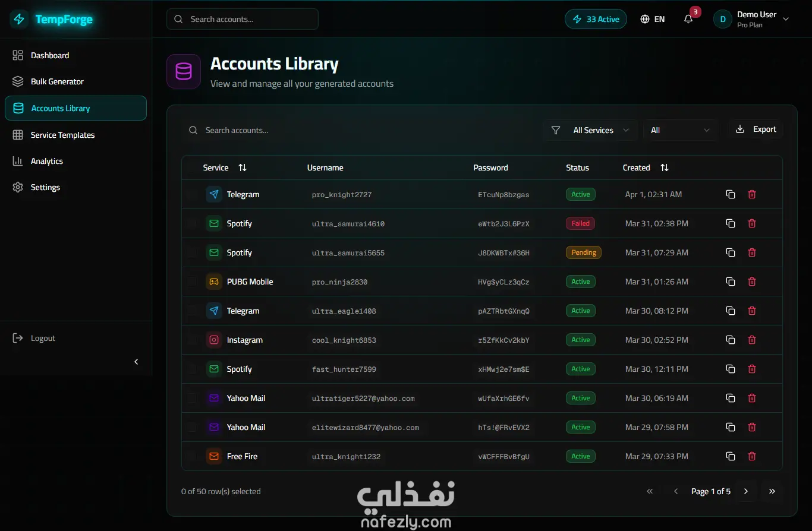The height and width of the screenshot is (531, 812).
Task: Collapse the sidebar with the chevron
Action: [136, 362]
